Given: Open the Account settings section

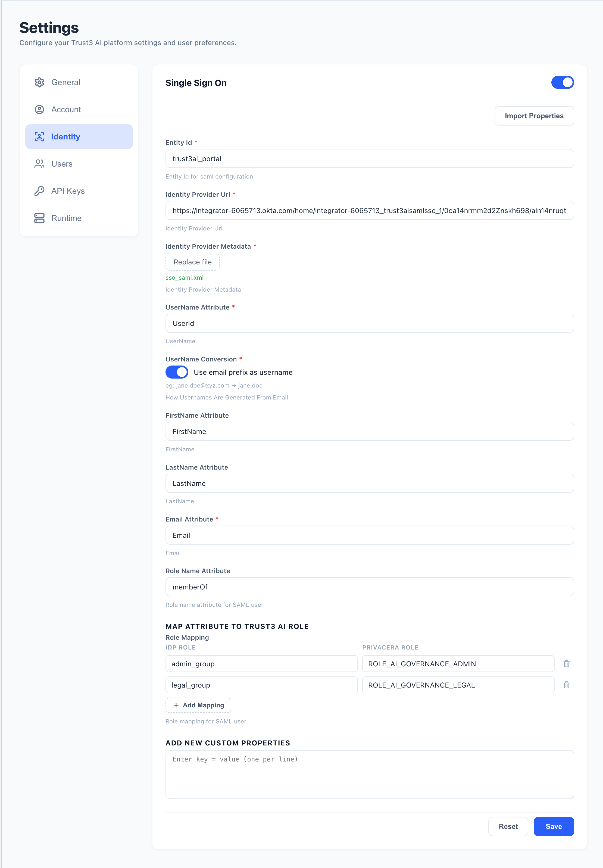Looking at the screenshot, I should coord(79,110).
